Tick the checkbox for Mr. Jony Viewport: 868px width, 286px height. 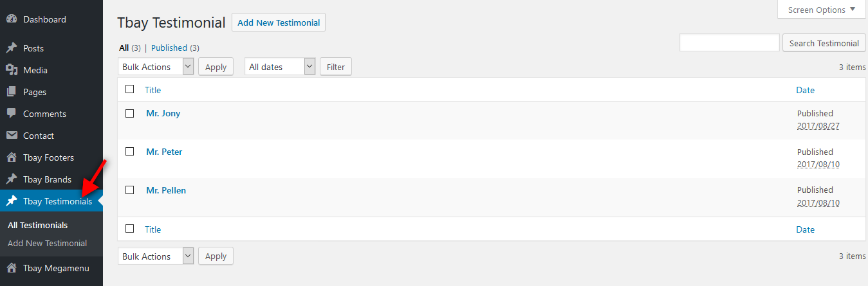129,113
